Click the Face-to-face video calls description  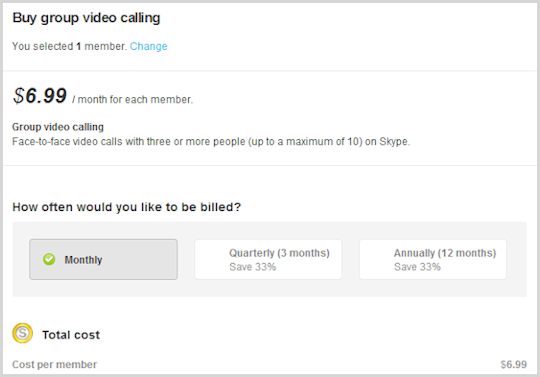pos(211,142)
